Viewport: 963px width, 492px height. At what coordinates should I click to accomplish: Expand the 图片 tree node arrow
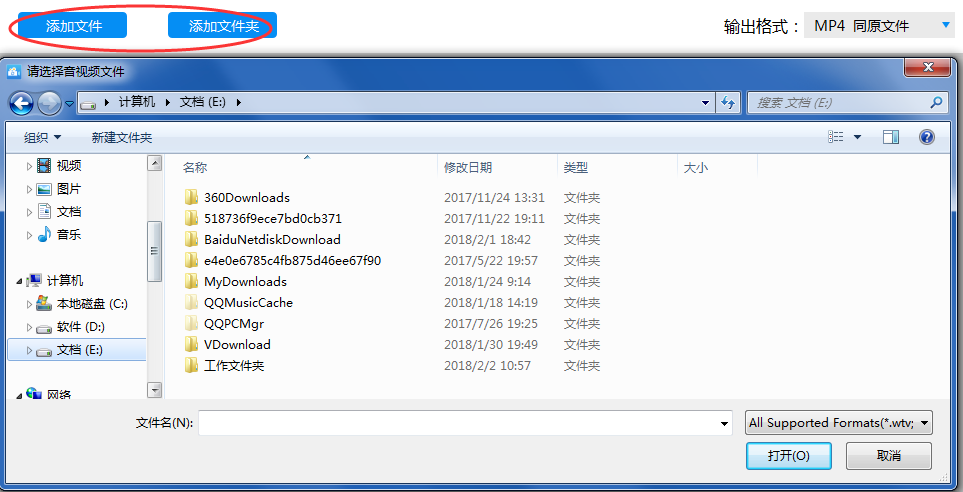[29, 189]
